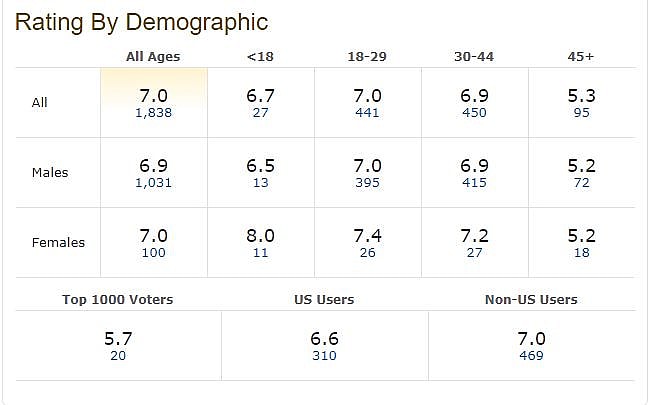Click the highlighted 7.0 All Ages rating cell

(x=153, y=95)
